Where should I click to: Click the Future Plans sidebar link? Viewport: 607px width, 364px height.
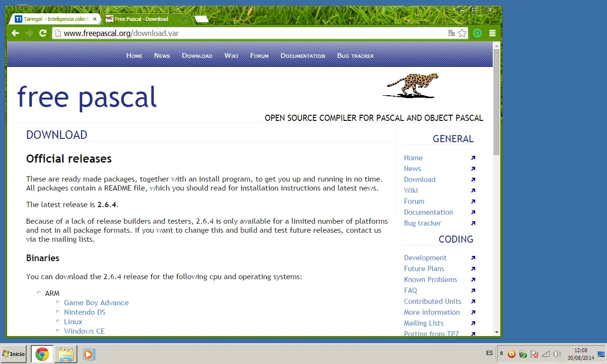pos(424,269)
